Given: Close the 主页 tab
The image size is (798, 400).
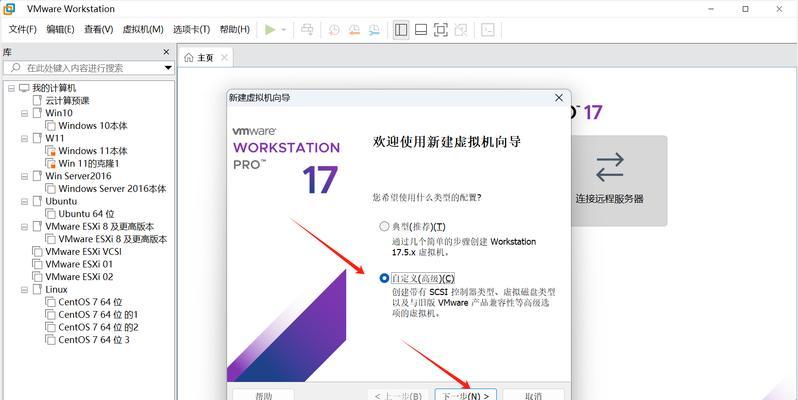Looking at the screenshot, I should (224, 58).
